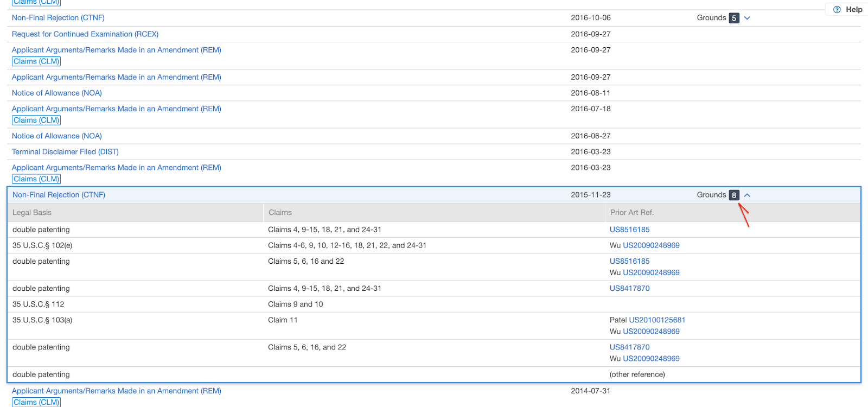The image size is (868, 407).
Task: Select the 35 U.S.C.§ 103(a) legal basis cell
Action: pyautogui.click(x=42, y=320)
